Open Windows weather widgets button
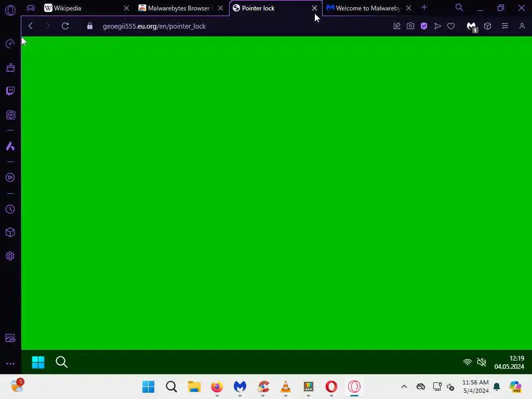The width and height of the screenshot is (532, 399). click(x=17, y=386)
